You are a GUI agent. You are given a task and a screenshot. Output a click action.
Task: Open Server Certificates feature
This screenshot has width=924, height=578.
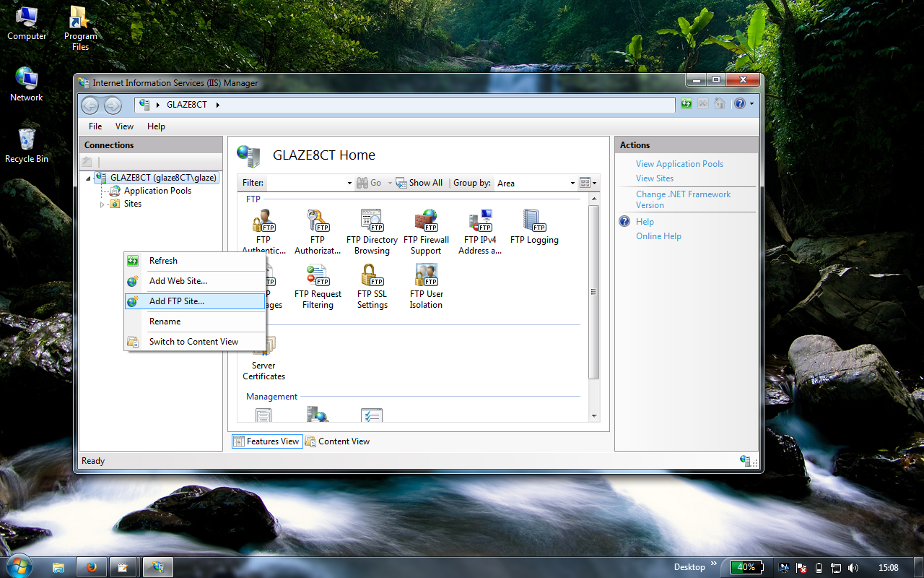[263, 358]
